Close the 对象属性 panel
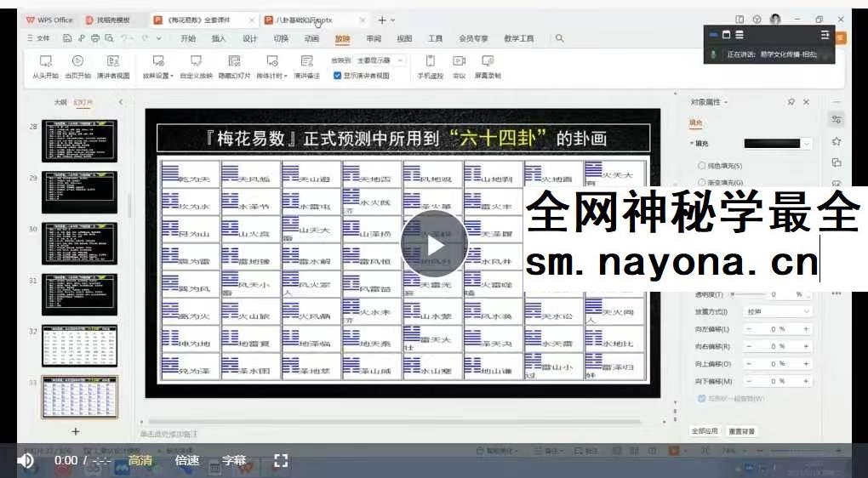Screen dimensions: 868x478 point(807,102)
